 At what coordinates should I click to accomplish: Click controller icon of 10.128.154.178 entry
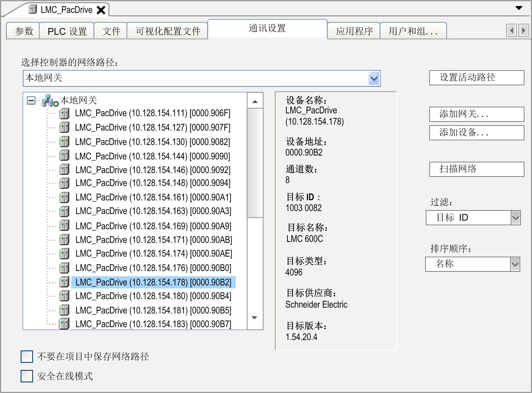pos(64,282)
